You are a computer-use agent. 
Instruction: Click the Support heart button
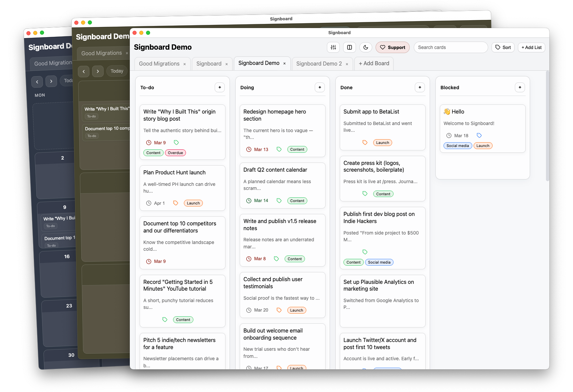tap(392, 47)
